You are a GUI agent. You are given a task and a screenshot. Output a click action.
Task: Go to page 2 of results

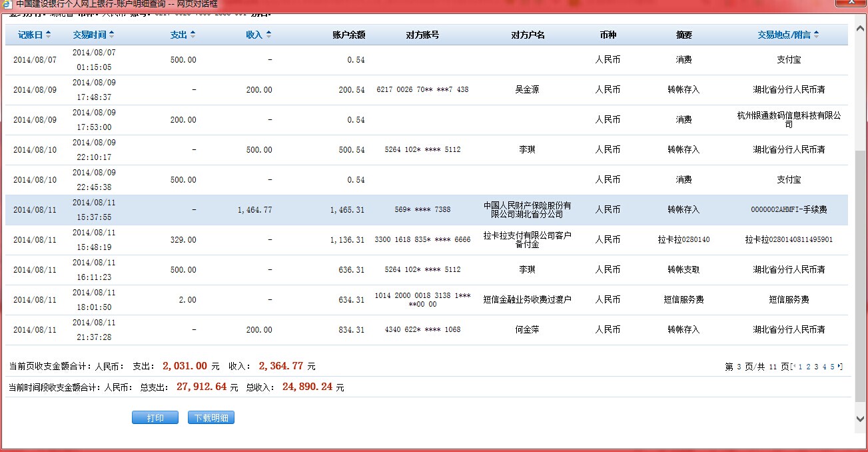pos(808,367)
